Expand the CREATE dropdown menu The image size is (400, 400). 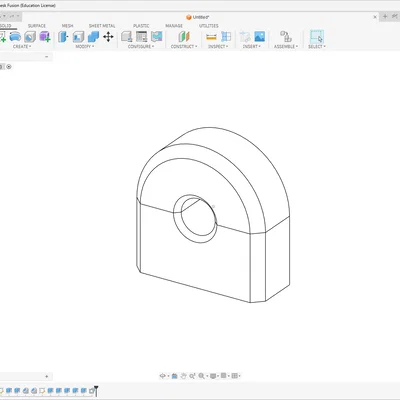[x=22, y=47]
